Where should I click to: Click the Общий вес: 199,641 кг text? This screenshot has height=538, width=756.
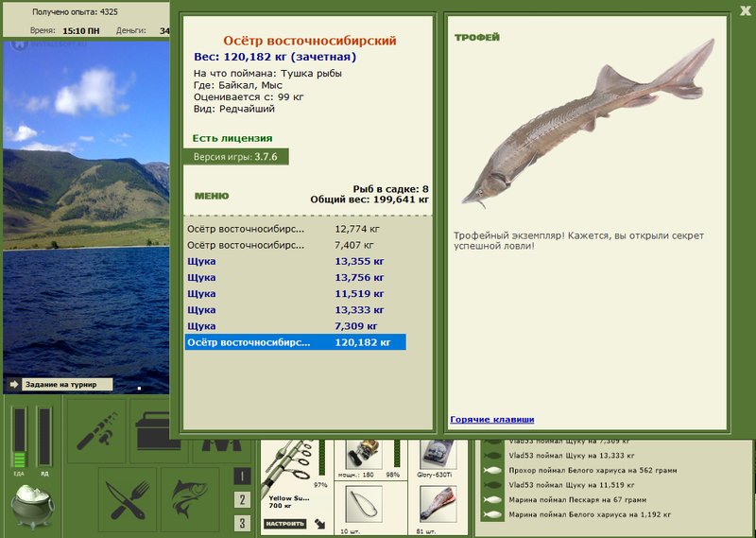(x=369, y=200)
